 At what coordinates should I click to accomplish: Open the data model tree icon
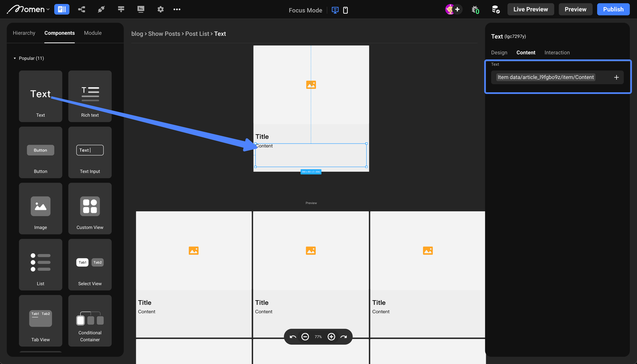pos(82,9)
